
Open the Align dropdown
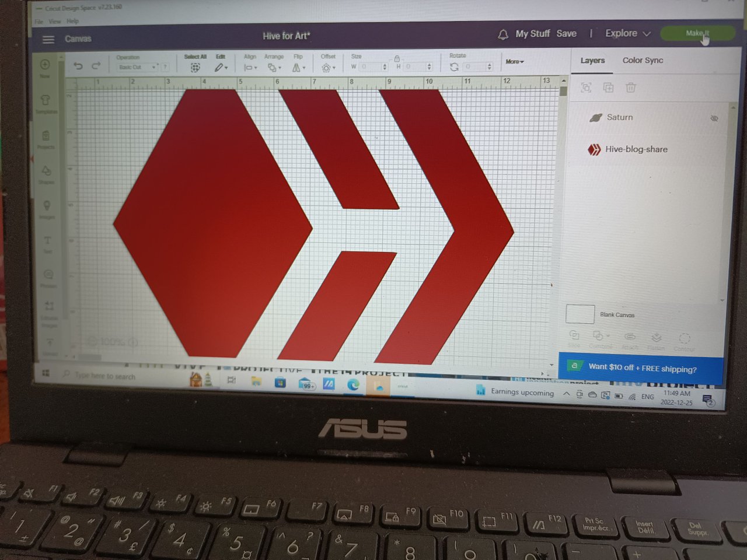click(x=250, y=68)
